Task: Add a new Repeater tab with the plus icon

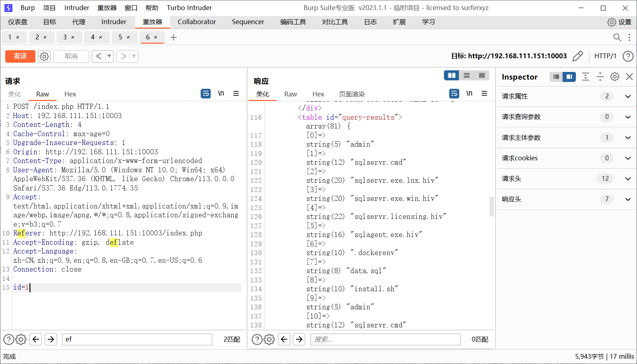Action: [x=173, y=37]
